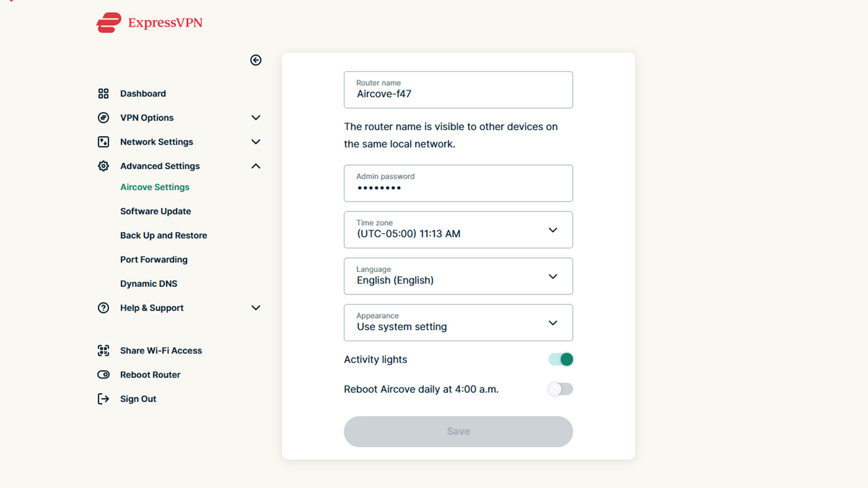
Task: Go to Port Forwarding settings
Action: pos(154,259)
